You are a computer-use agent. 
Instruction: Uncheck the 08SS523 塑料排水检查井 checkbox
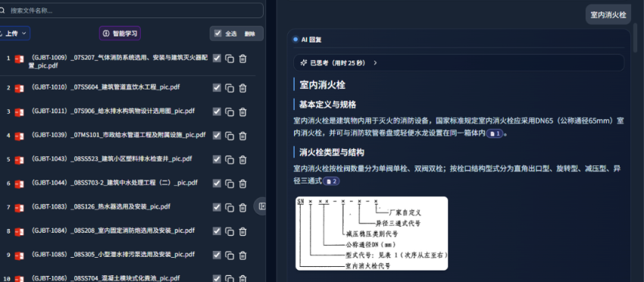coord(217,159)
